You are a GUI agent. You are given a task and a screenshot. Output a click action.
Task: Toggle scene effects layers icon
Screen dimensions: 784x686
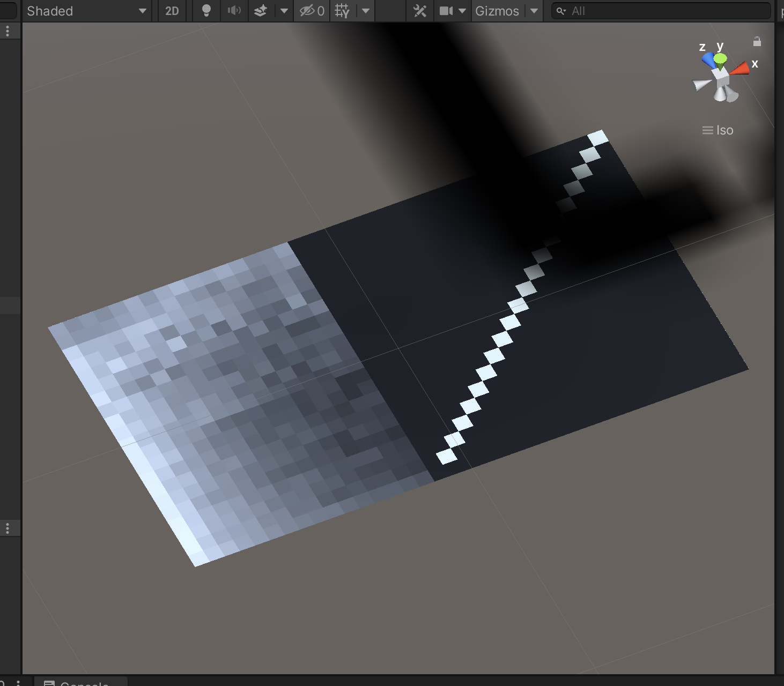click(x=261, y=11)
